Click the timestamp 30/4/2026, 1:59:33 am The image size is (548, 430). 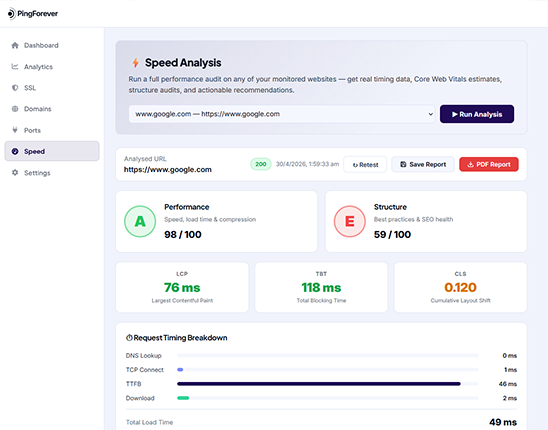[308, 164]
